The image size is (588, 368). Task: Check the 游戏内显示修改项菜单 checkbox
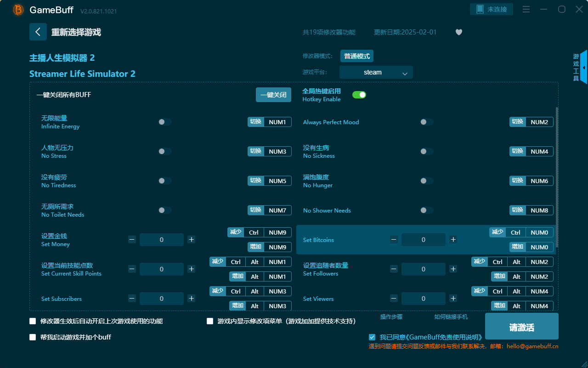point(210,321)
